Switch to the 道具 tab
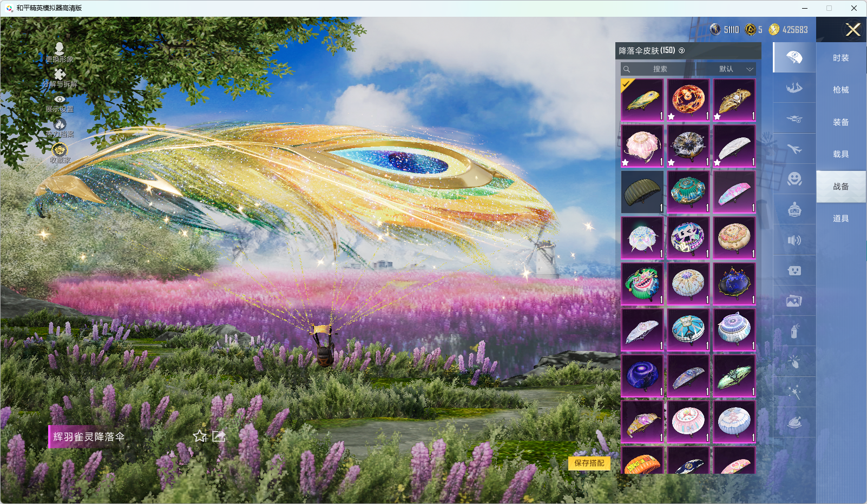 click(841, 218)
